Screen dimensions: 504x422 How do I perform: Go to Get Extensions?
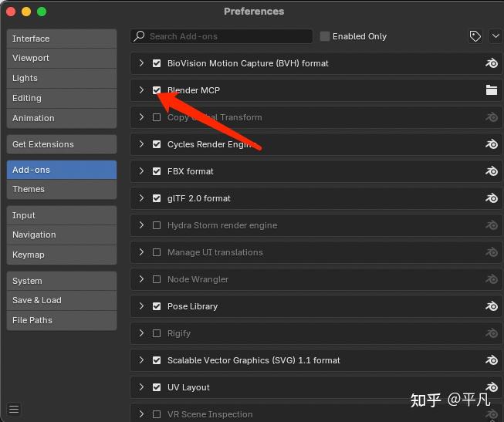(x=62, y=144)
